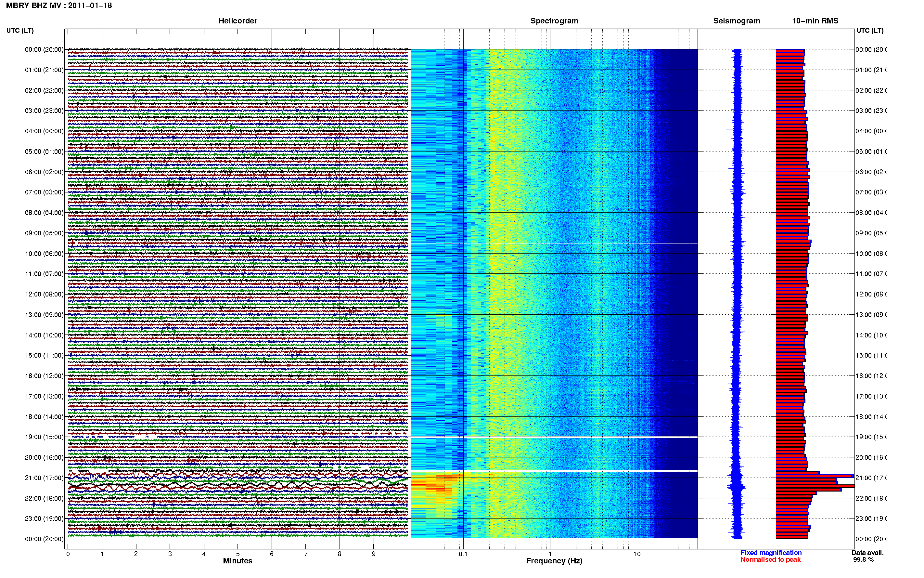Click left axis label '19:00 (15:00)'
Viewport: 924px width, 578px height.
pos(44,437)
